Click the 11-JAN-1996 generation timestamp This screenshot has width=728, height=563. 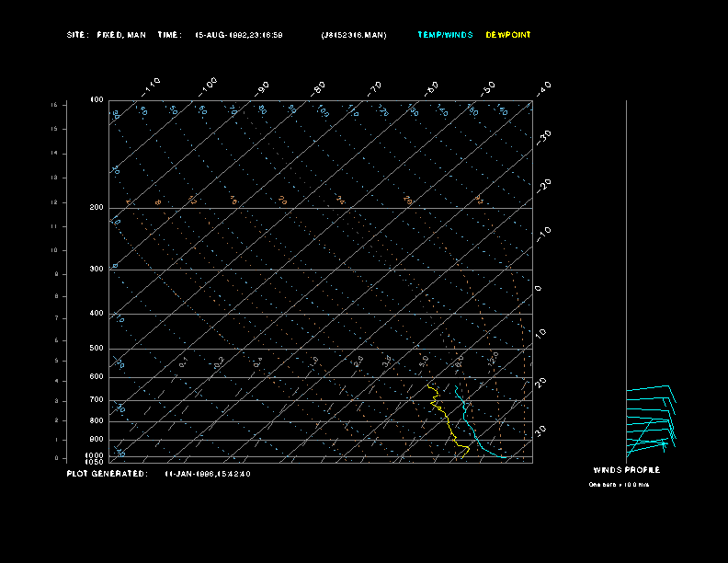(x=207, y=474)
